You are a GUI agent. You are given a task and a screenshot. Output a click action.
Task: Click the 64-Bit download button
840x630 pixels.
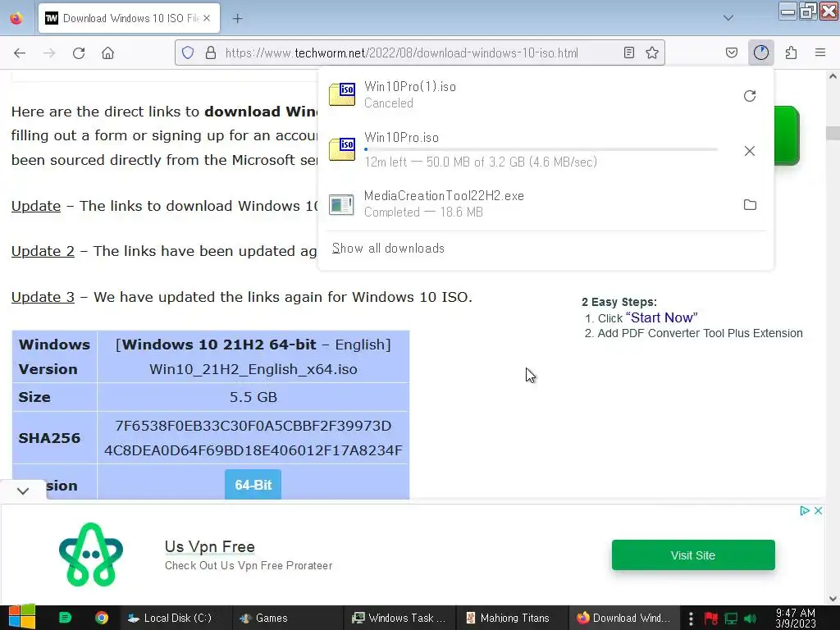[253, 485]
